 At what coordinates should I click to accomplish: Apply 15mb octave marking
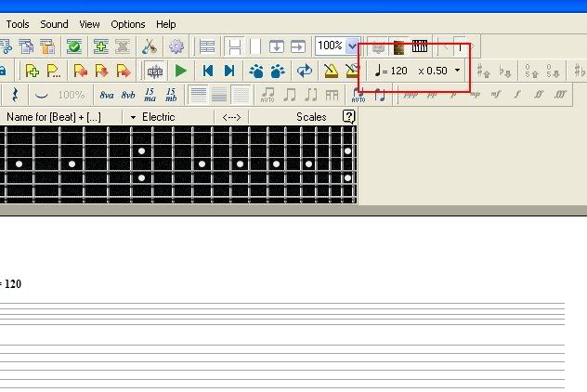(x=171, y=95)
